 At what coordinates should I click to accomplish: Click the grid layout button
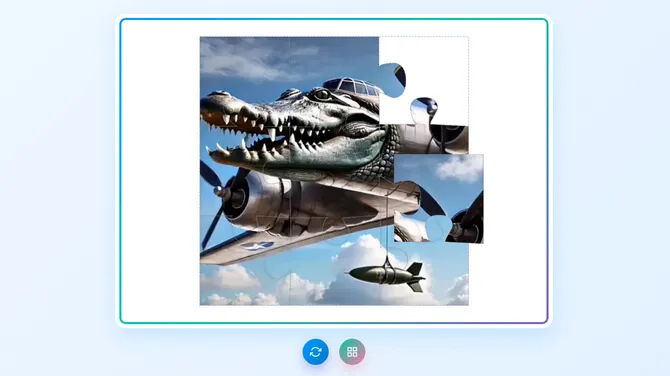click(352, 352)
